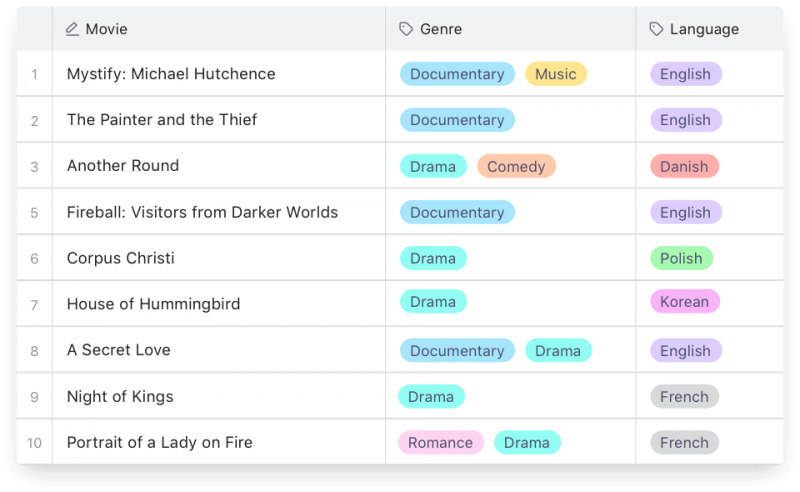The image size is (800, 492).
Task: Select row number 10
Action: [x=34, y=443]
